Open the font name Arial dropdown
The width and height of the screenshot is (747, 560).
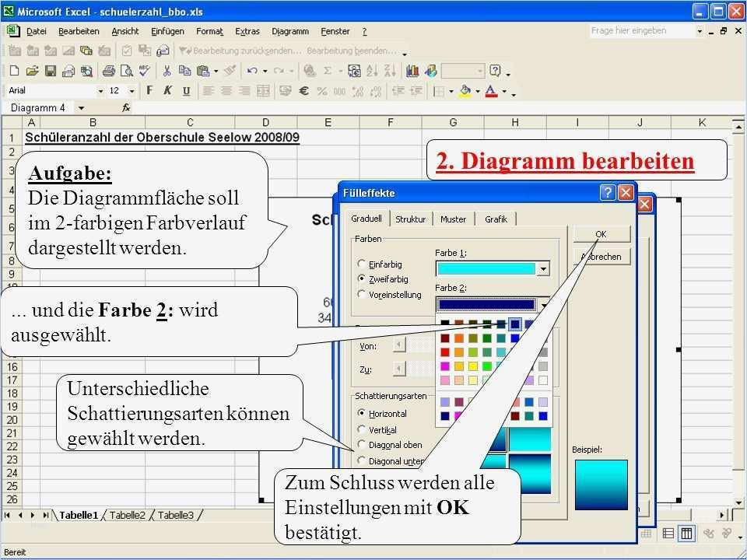click(x=100, y=90)
